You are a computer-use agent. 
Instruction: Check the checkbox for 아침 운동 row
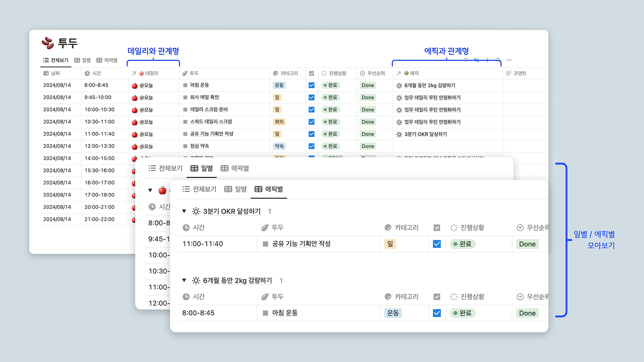click(311, 85)
